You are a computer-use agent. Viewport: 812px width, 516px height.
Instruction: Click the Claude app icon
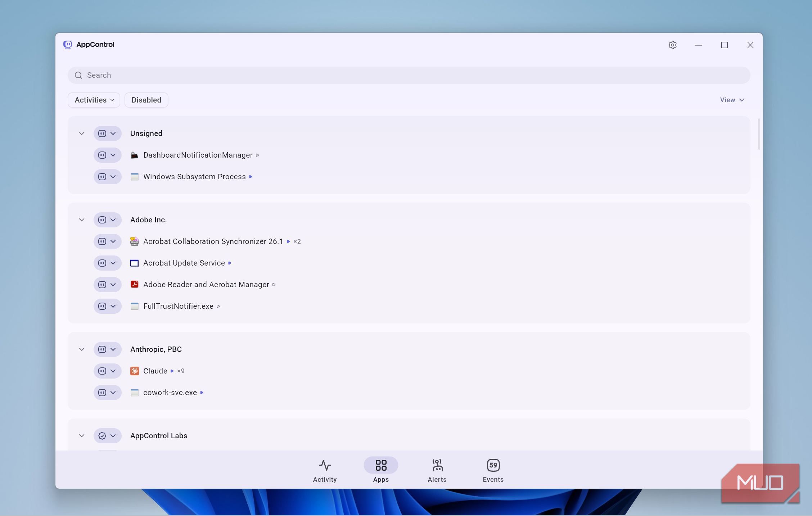click(x=134, y=371)
